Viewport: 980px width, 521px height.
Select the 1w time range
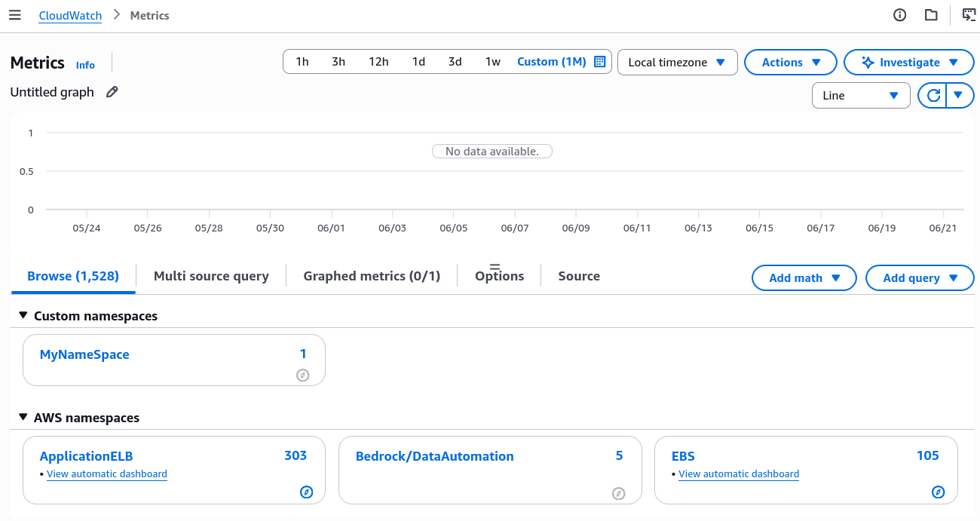(492, 62)
